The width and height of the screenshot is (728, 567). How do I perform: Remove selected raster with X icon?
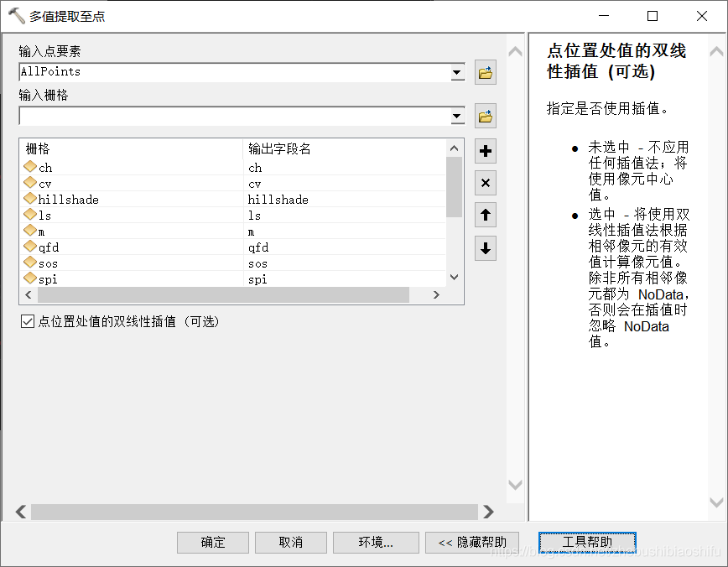(485, 183)
